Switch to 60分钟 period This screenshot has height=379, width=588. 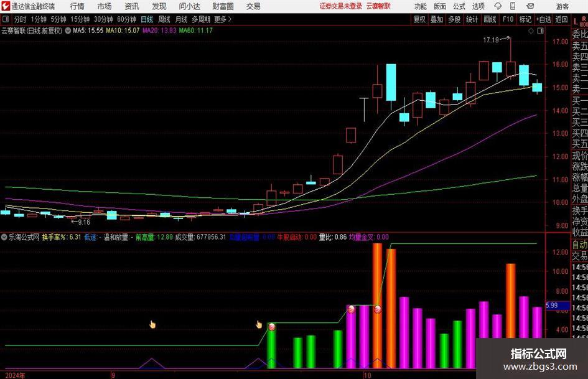[126, 19]
